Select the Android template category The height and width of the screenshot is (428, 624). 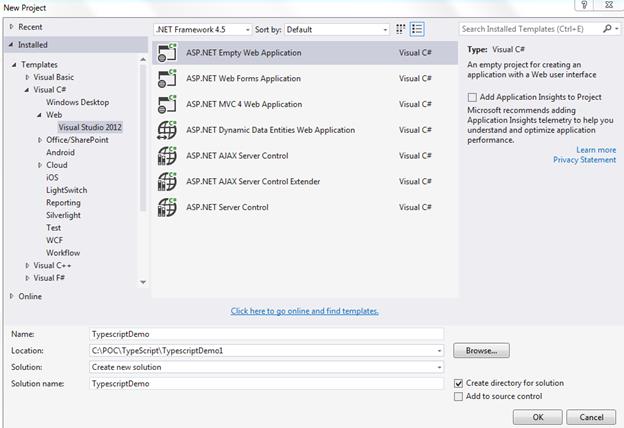point(60,152)
